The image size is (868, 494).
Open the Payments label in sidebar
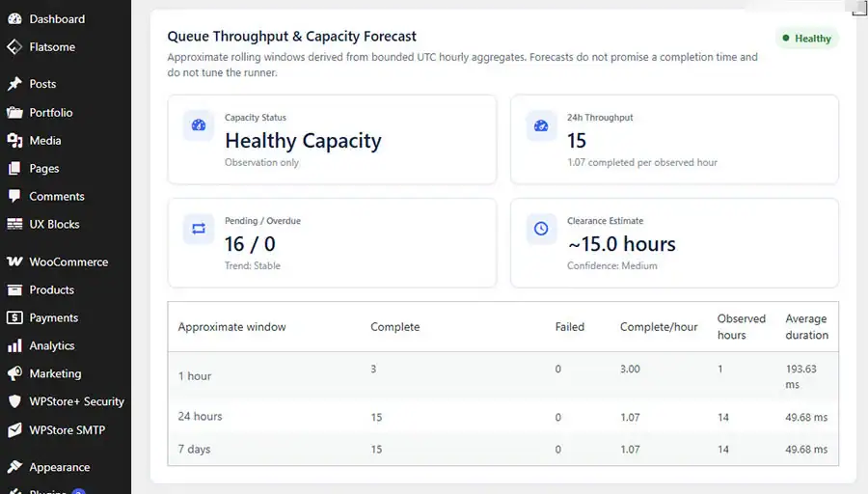pos(54,317)
